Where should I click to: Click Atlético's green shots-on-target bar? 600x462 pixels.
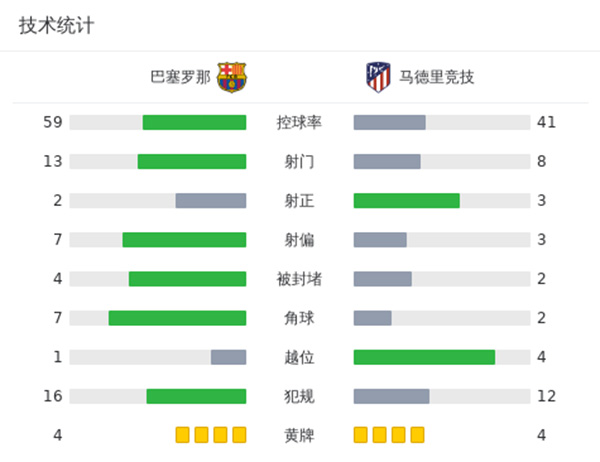pos(406,200)
